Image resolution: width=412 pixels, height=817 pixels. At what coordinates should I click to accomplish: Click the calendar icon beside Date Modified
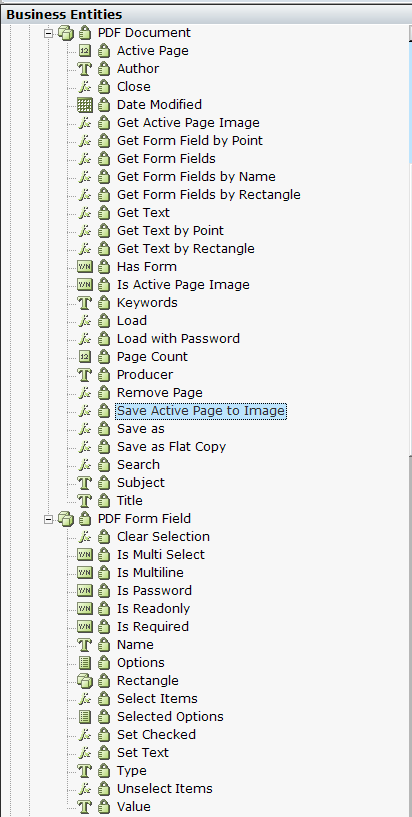pyautogui.click(x=84, y=105)
